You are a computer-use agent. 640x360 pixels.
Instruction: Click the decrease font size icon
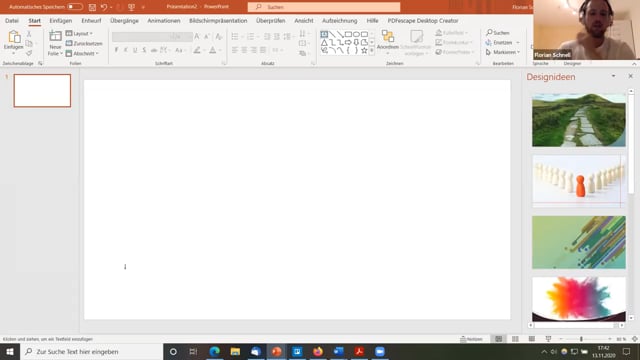pos(207,37)
